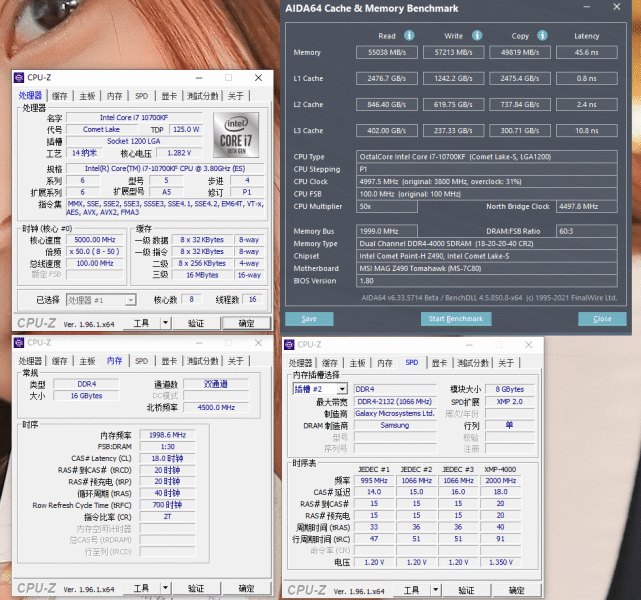Click the XMP-4000 voltage cell 1.350 V

coord(500,562)
